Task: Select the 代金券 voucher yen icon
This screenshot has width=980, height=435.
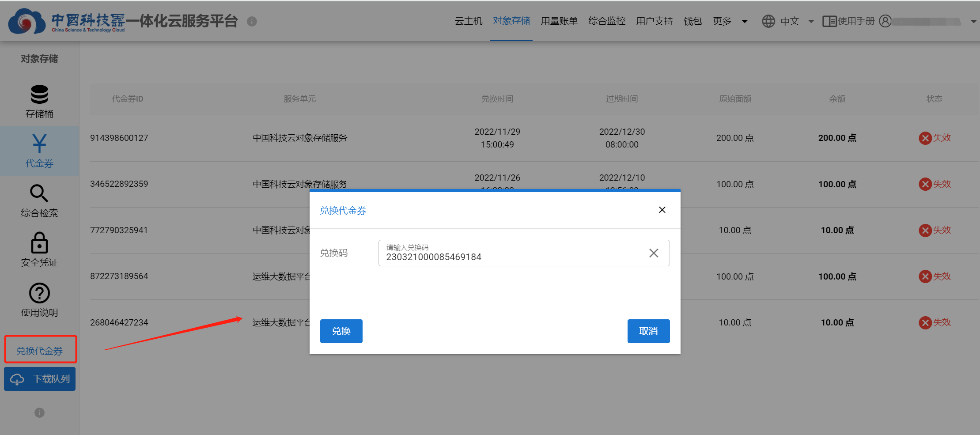Action: click(x=39, y=144)
